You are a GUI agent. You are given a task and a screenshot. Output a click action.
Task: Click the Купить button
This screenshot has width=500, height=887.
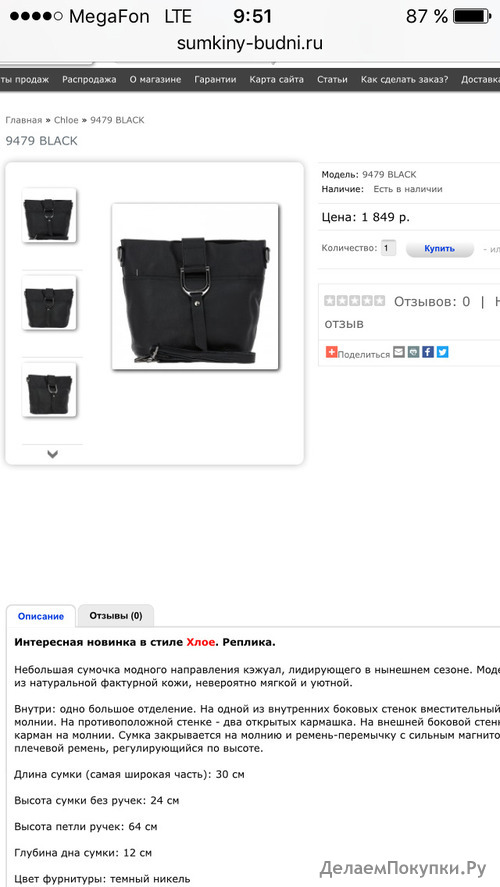coord(439,248)
